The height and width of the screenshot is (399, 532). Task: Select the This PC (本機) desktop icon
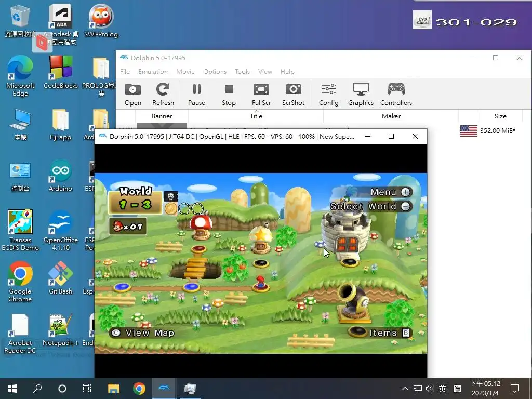click(20, 125)
